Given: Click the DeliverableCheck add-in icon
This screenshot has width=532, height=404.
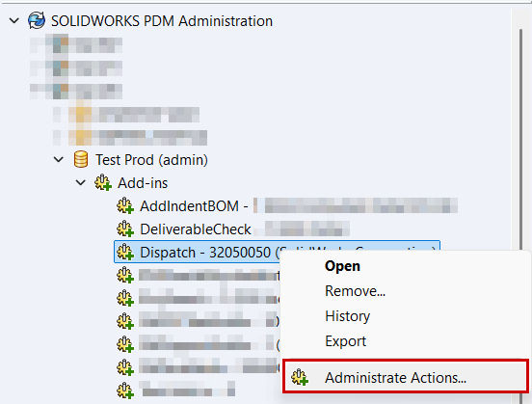Looking at the screenshot, I should click(125, 229).
